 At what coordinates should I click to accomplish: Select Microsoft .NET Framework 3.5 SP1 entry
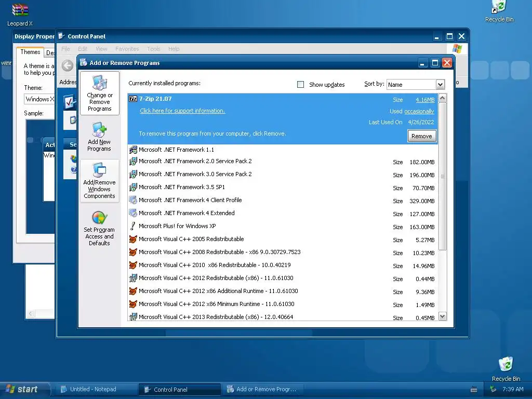click(283, 187)
